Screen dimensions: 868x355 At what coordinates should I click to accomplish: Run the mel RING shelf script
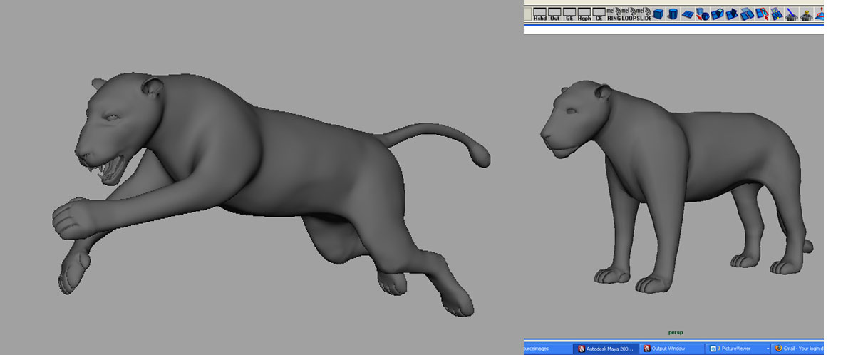pyautogui.click(x=614, y=14)
